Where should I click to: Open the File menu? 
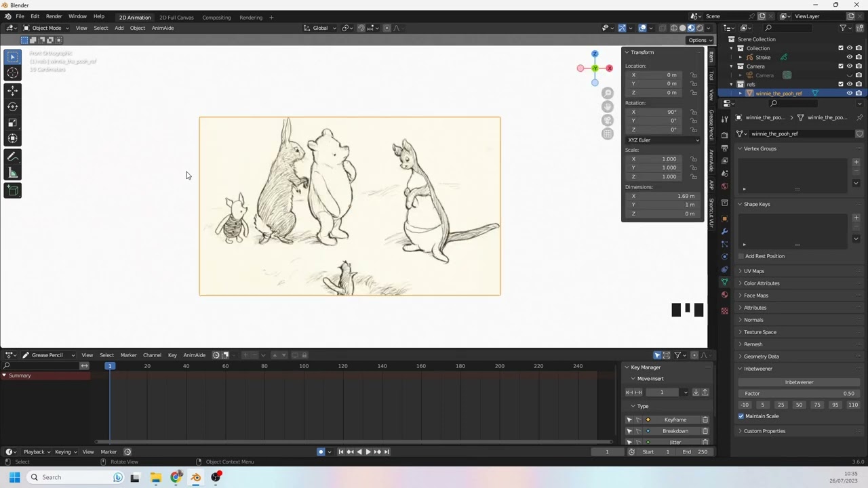point(20,16)
